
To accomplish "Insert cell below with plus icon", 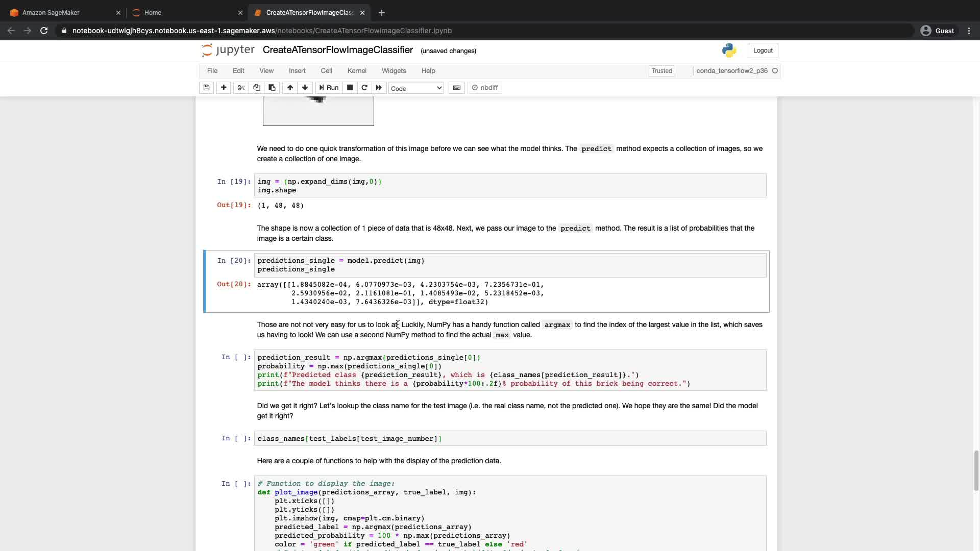I will tap(224, 88).
